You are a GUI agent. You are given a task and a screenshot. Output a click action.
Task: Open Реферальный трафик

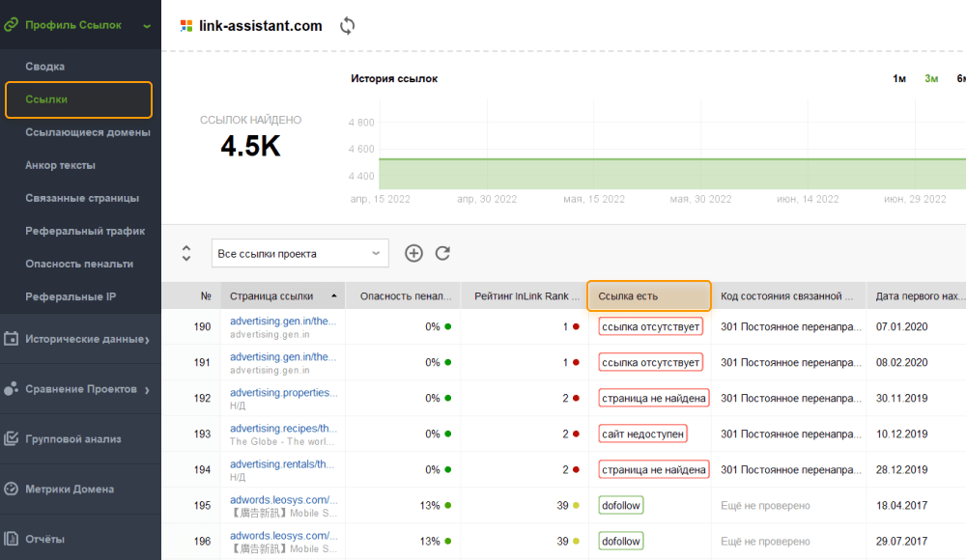tap(85, 231)
